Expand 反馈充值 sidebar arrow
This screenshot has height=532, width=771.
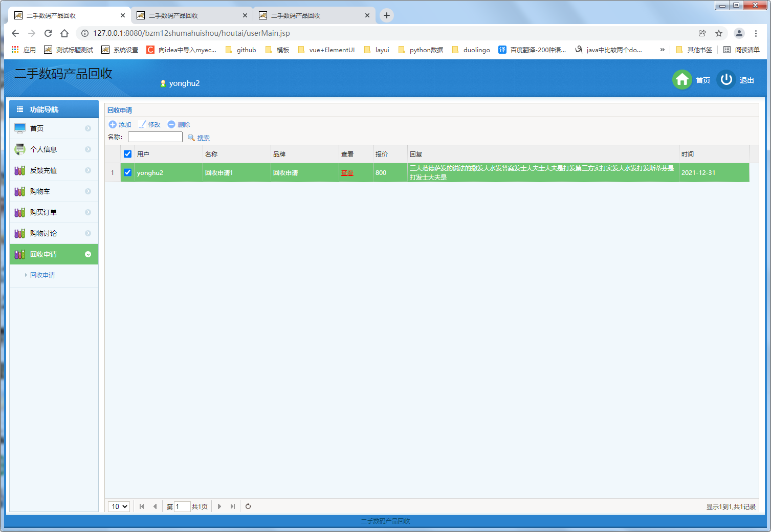tap(88, 170)
